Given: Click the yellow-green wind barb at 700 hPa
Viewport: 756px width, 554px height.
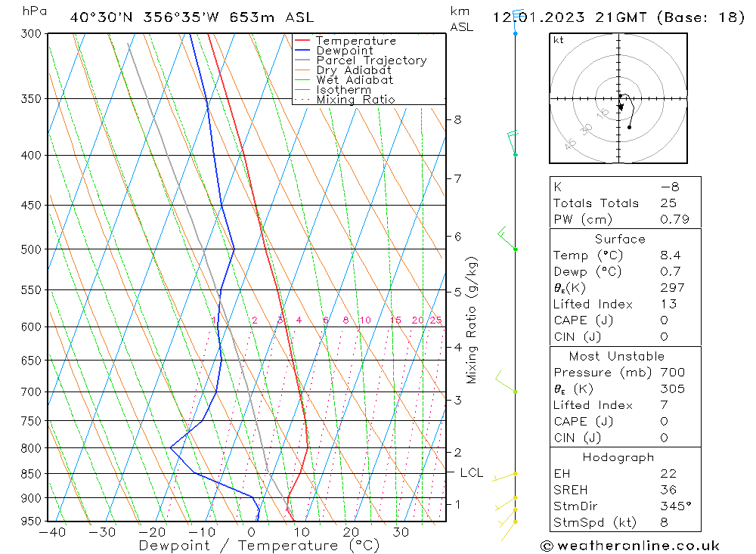Looking at the screenshot, I should [x=506, y=382].
